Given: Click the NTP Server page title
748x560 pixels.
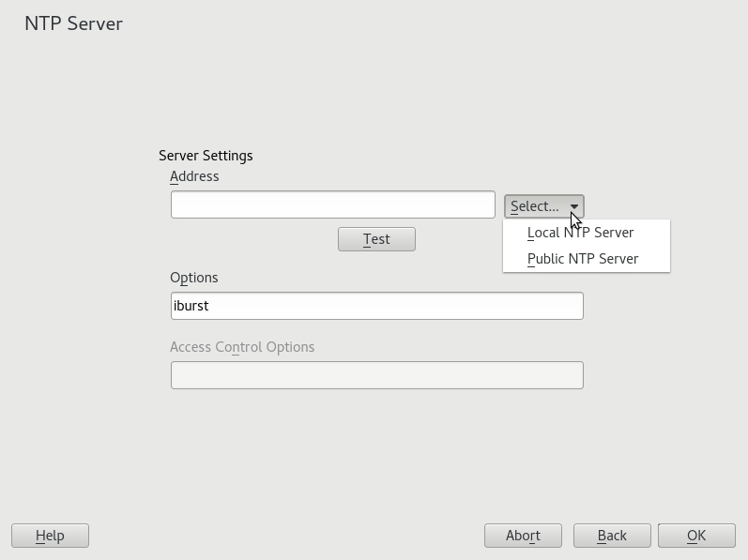Looking at the screenshot, I should click(73, 23).
